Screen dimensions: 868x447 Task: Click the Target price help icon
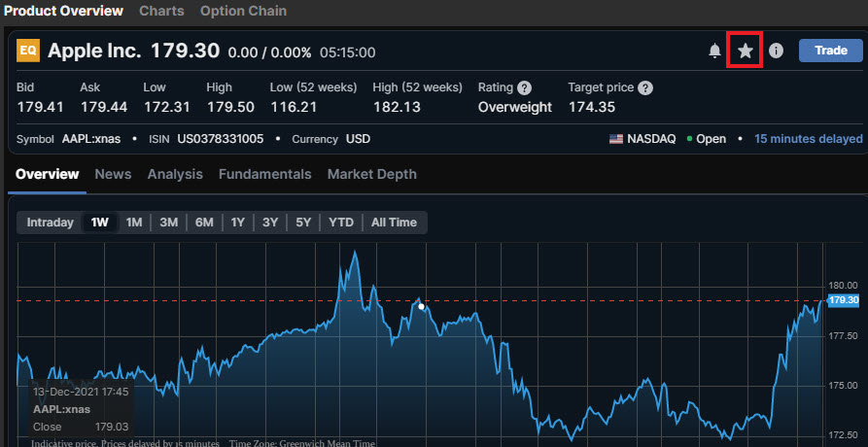point(645,87)
